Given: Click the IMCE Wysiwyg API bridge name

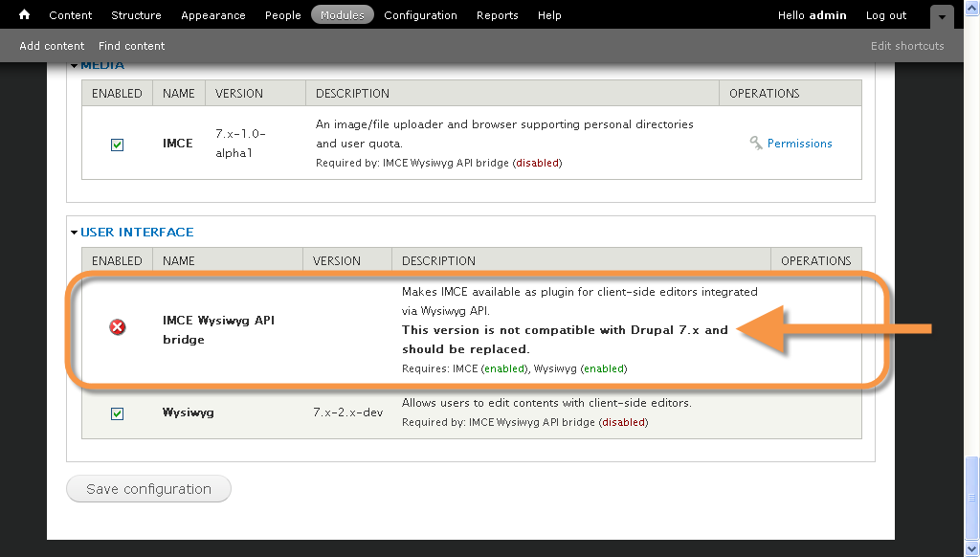Looking at the screenshot, I should (219, 329).
